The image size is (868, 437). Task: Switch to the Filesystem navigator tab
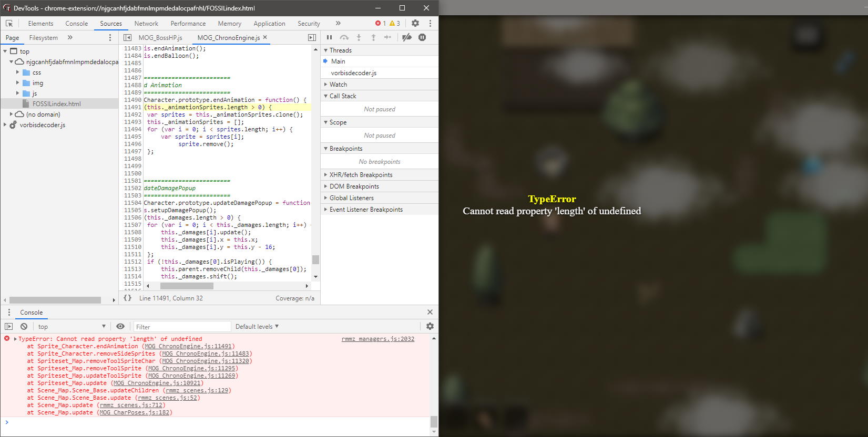click(44, 38)
